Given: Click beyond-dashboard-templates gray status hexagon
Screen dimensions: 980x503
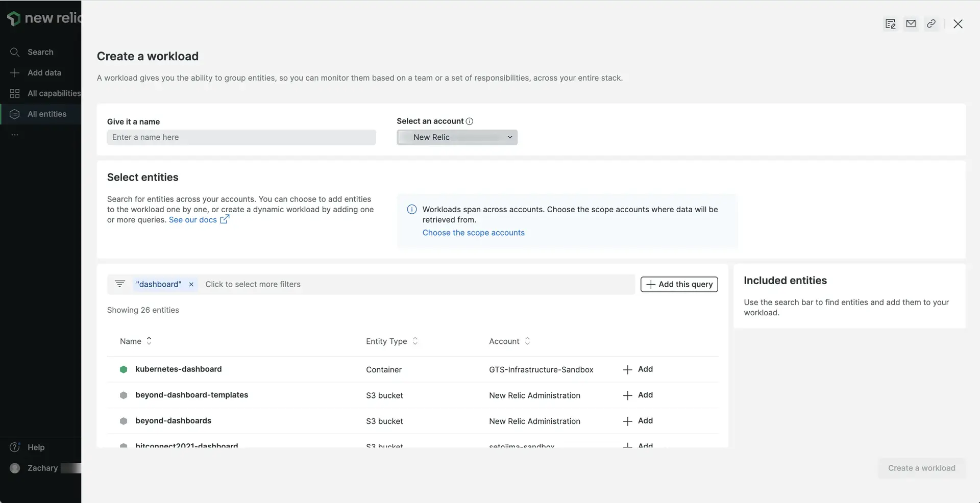Looking at the screenshot, I should pyautogui.click(x=124, y=395).
